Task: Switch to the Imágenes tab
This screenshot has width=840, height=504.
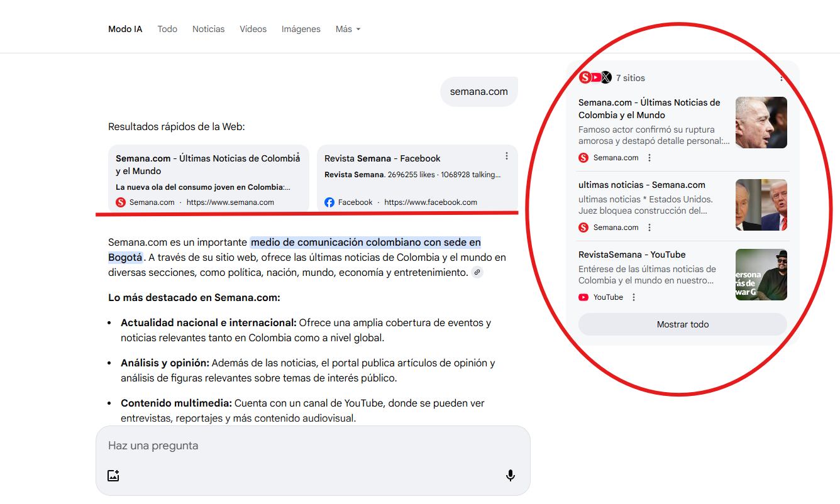Action: [x=301, y=29]
